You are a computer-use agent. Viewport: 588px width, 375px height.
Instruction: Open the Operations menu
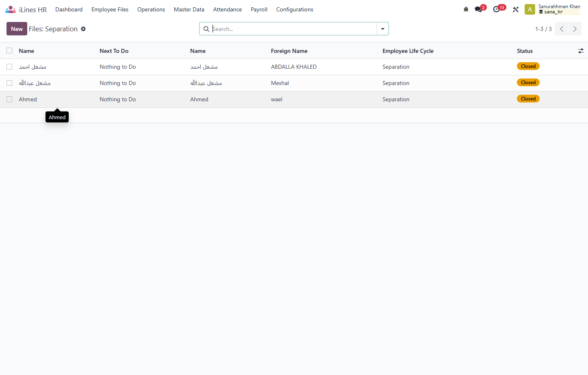click(x=151, y=9)
